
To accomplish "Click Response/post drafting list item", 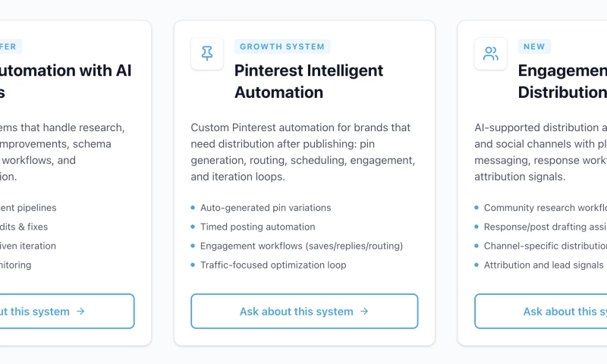I will [x=546, y=227].
